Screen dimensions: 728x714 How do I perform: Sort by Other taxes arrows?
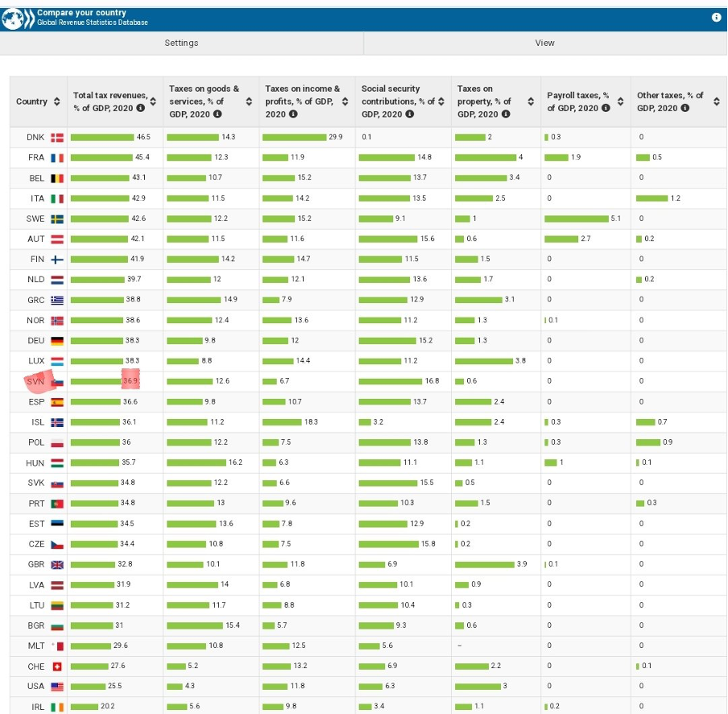point(717,102)
